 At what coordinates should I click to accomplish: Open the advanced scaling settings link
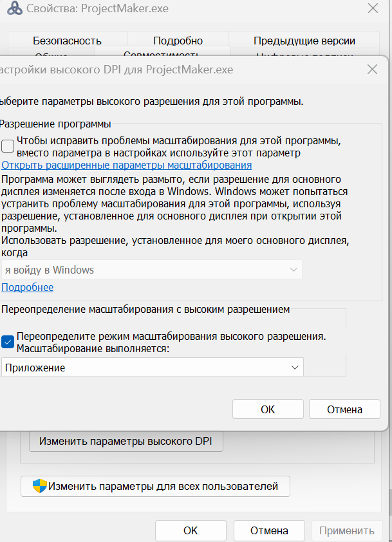[x=126, y=165]
